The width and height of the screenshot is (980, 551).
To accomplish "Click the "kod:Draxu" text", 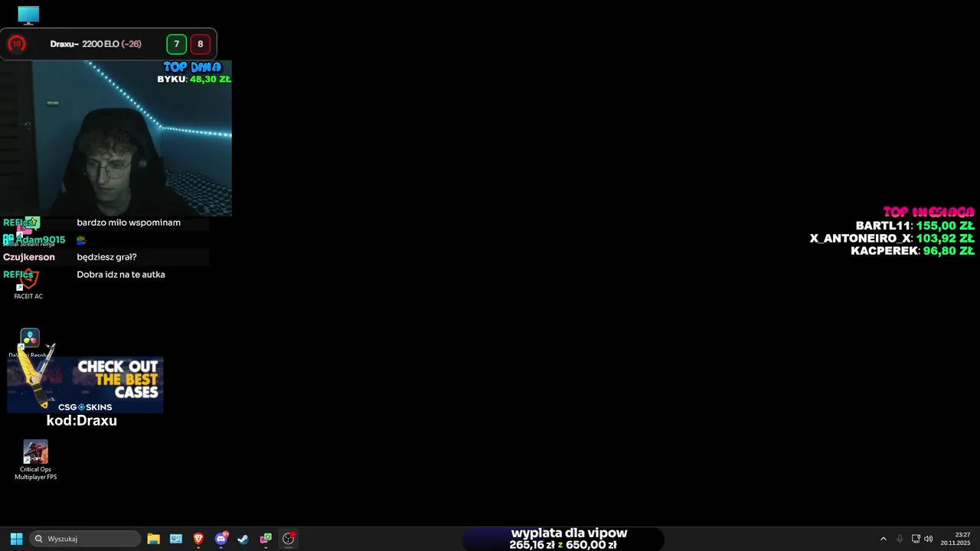I will (82, 421).
